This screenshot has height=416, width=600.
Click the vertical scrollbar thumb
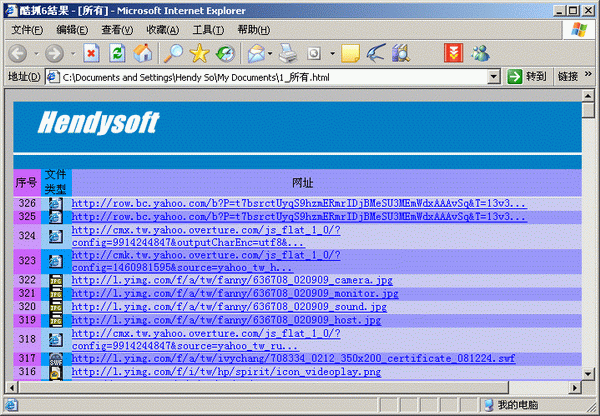coord(587,110)
